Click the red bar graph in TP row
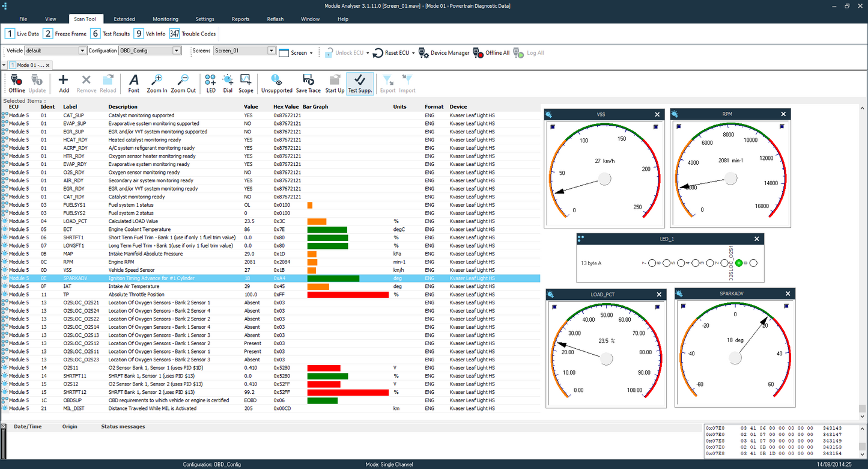The height and width of the screenshot is (469, 868). (x=348, y=295)
